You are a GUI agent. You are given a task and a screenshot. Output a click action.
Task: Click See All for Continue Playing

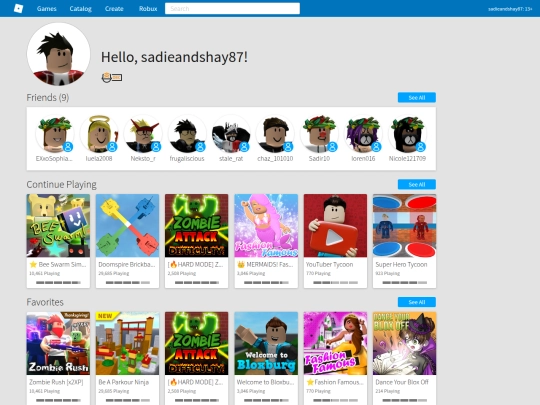(417, 184)
